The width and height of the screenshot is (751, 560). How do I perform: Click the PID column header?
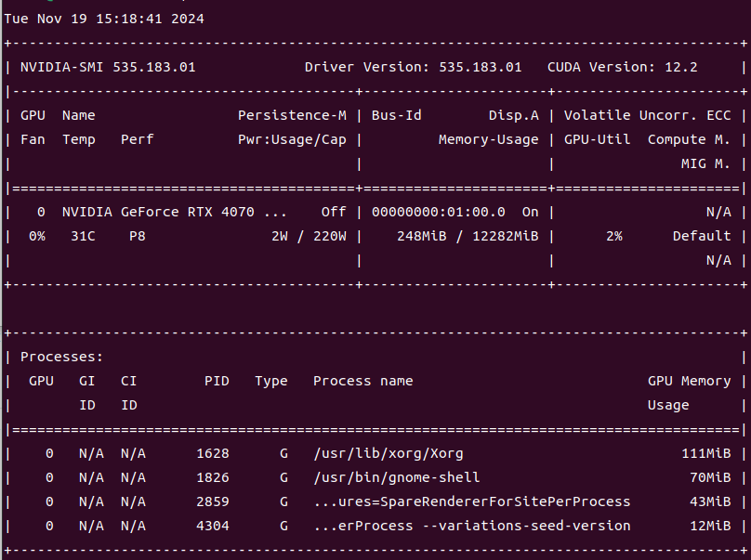[x=217, y=381]
